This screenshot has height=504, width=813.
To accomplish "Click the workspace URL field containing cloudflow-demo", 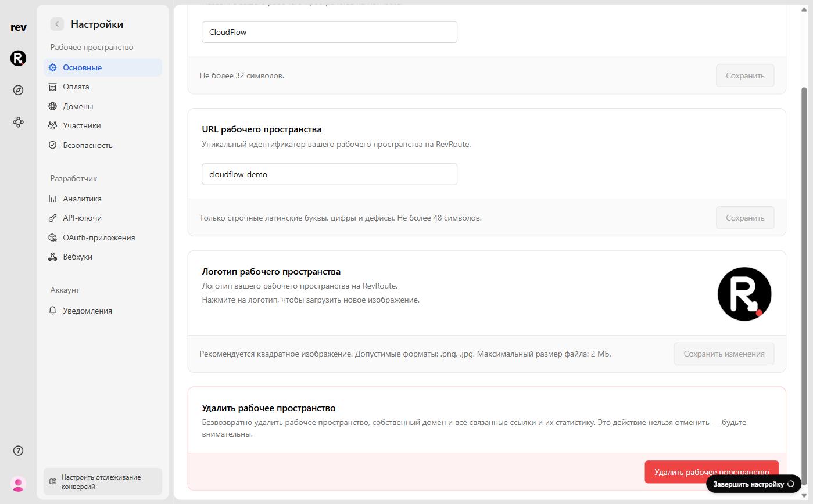I will (x=330, y=174).
